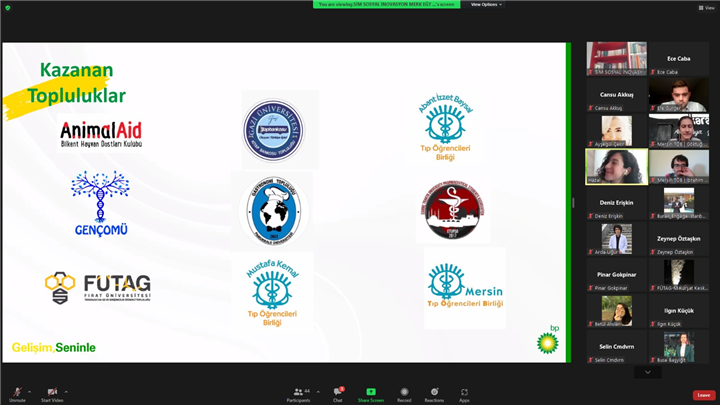Select Cansu Akkuş's participant tile
This screenshot has height=405, width=720.
616,95
